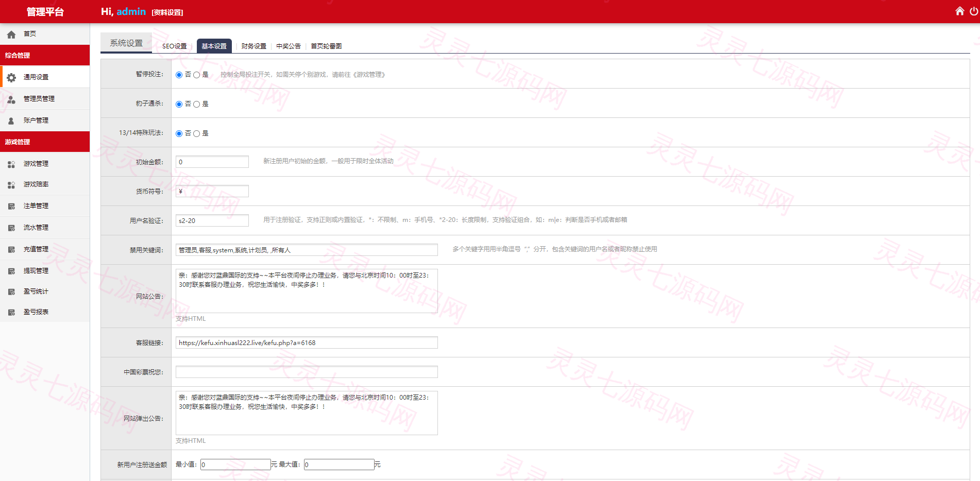This screenshot has width=980, height=481.
Task: Click the home icon in the top bar
Action: point(959,11)
